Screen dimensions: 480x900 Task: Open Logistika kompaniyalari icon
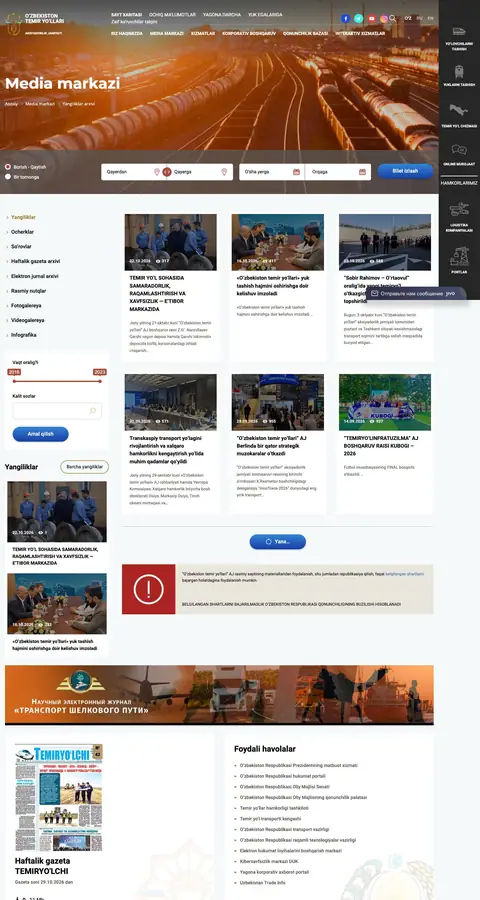pyautogui.click(x=459, y=210)
